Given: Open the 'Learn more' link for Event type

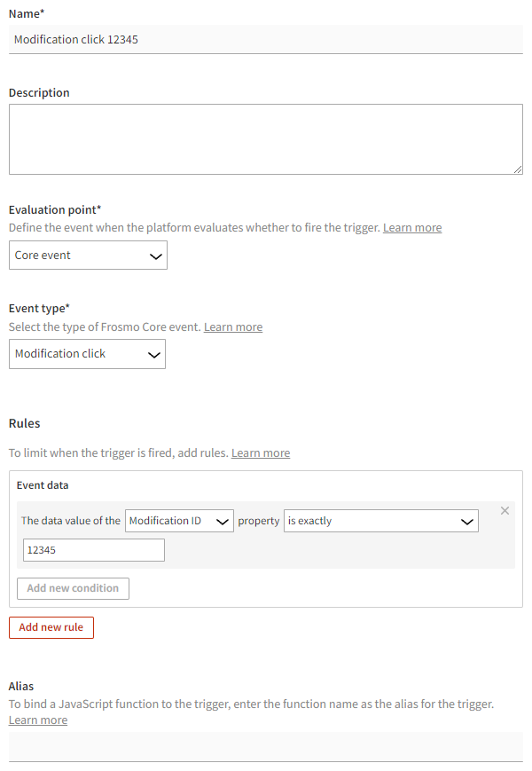Looking at the screenshot, I should point(232,326).
